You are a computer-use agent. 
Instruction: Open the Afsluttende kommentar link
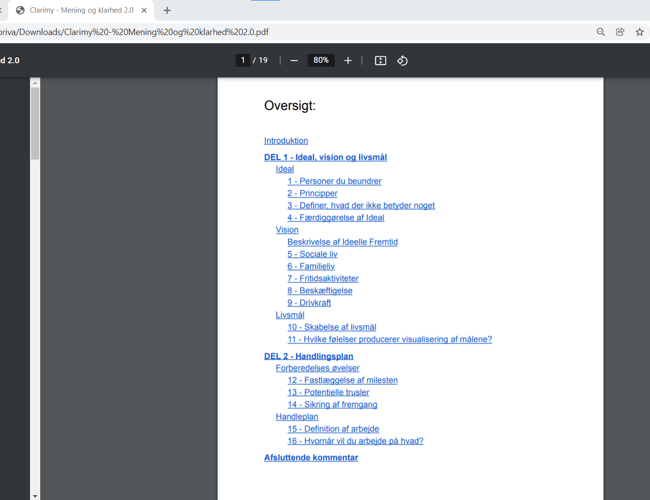click(311, 457)
